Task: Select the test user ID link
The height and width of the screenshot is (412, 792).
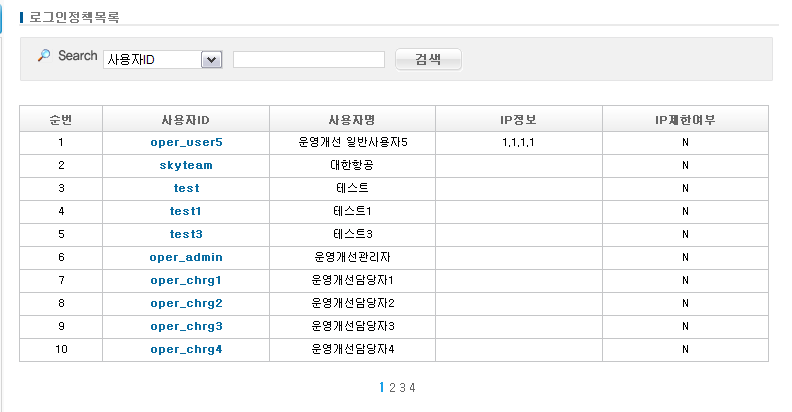Action: [x=186, y=188]
